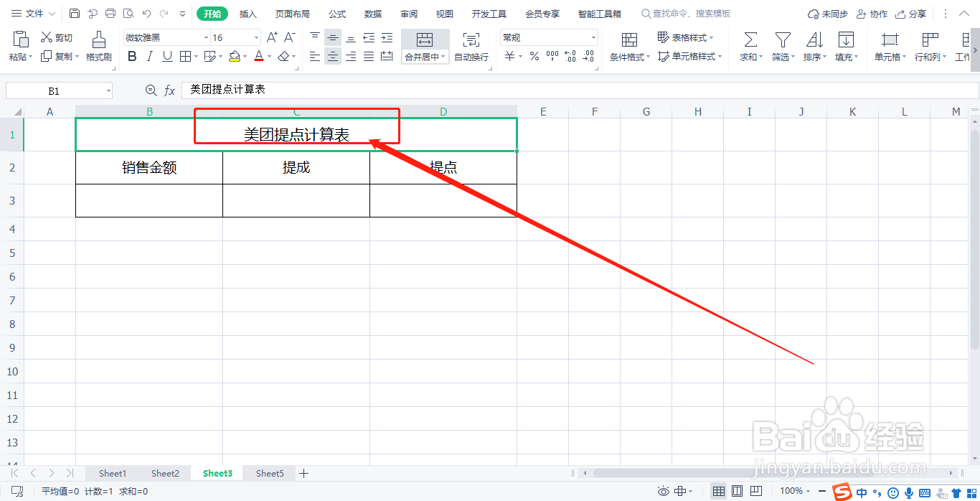
Task: Toggle Bold formatting
Action: 132,56
